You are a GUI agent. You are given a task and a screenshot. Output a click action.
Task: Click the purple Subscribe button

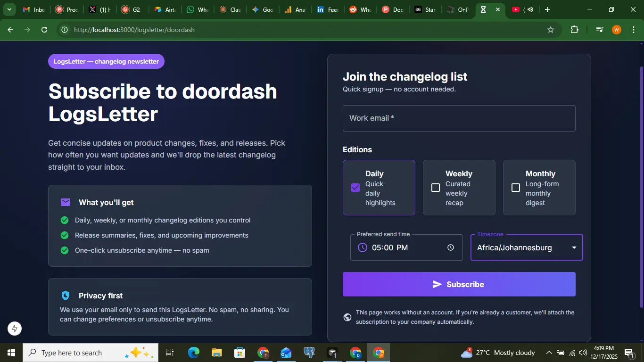tap(459, 284)
